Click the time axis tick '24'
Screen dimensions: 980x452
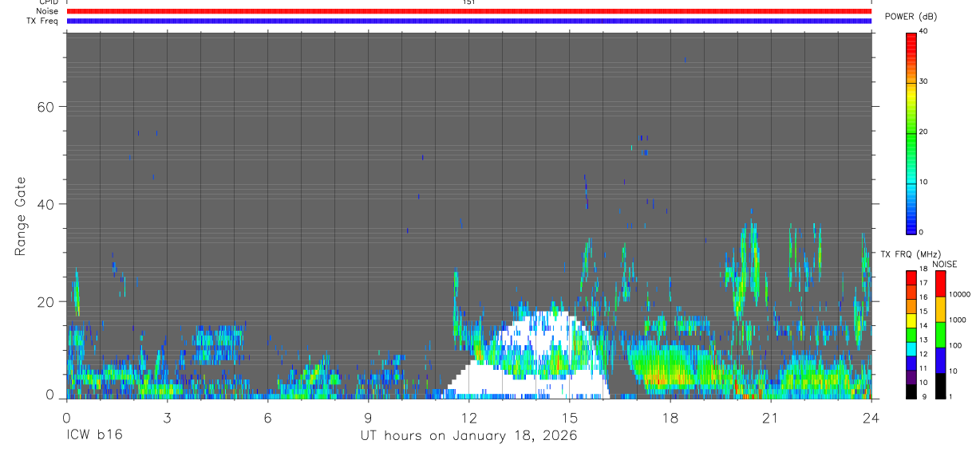point(871,417)
